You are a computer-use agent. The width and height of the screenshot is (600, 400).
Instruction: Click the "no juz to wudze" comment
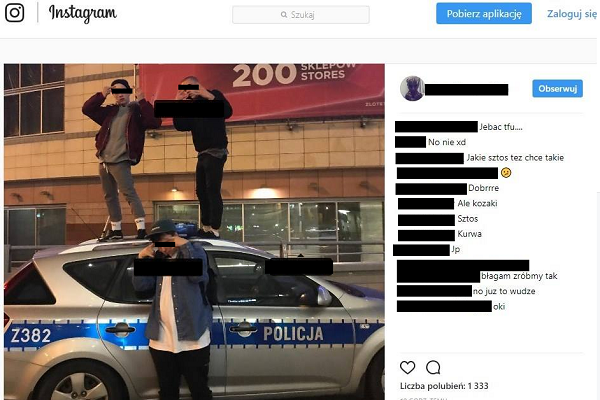point(504,291)
